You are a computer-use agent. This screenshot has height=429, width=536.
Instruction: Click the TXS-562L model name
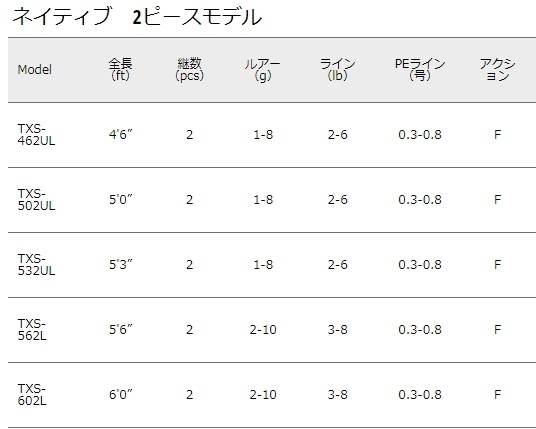click(x=32, y=330)
